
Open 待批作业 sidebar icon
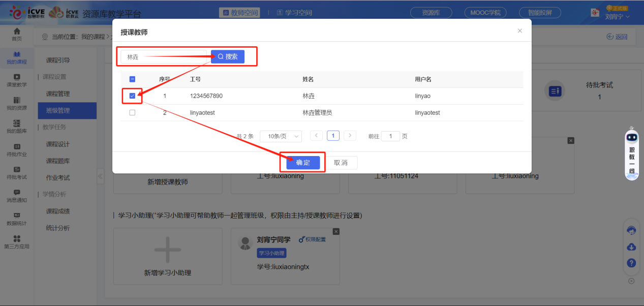coord(17,149)
